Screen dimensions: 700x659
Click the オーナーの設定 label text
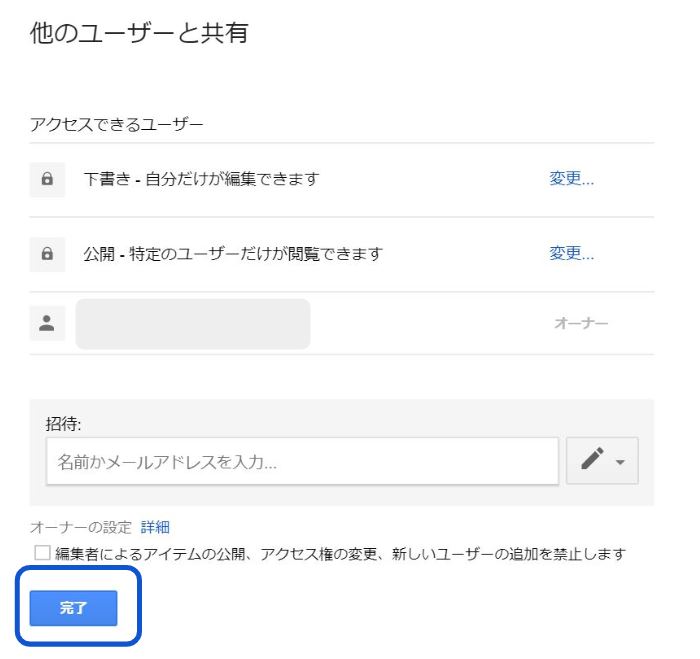pyautogui.click(x=81, y=527)
